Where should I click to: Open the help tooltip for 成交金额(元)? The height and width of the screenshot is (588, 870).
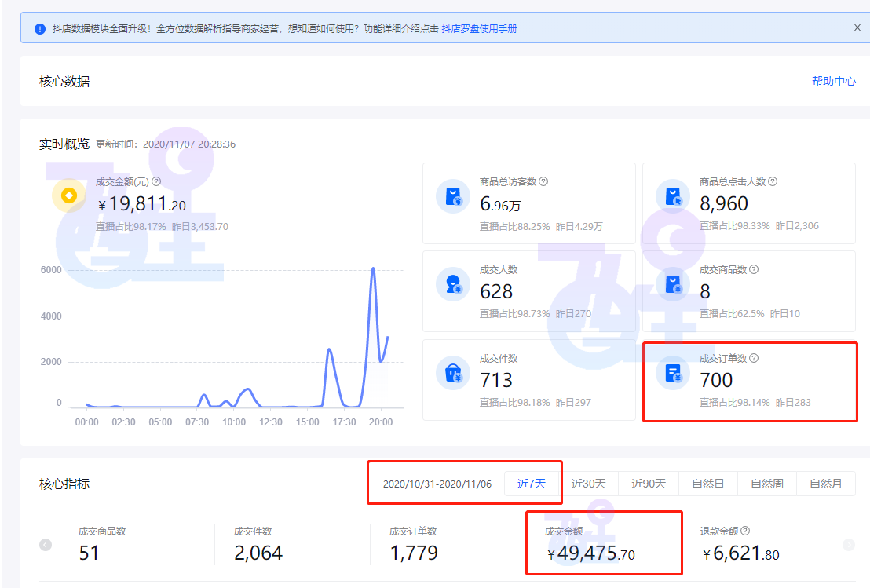pos(155,181)
